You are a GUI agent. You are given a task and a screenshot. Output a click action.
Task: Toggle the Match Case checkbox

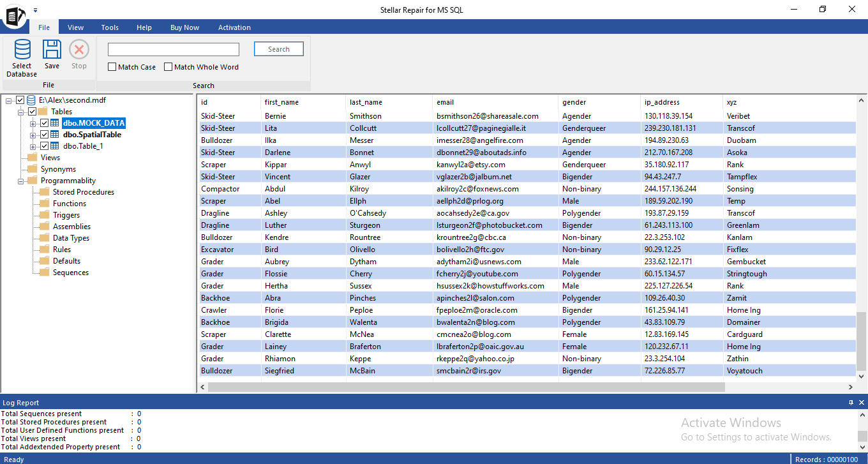[x=112, y=66]
